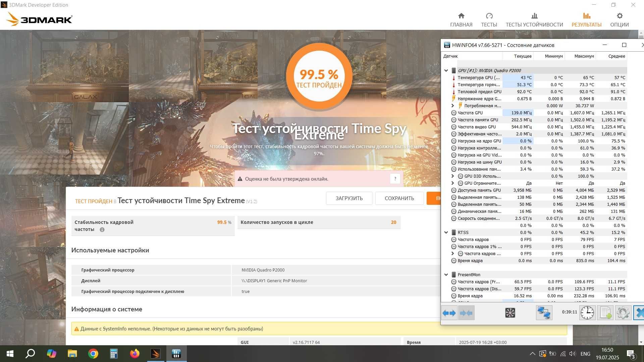Open the notification center with 3 notifications
This screenshot has height=362, width=644.
point(631,354)
